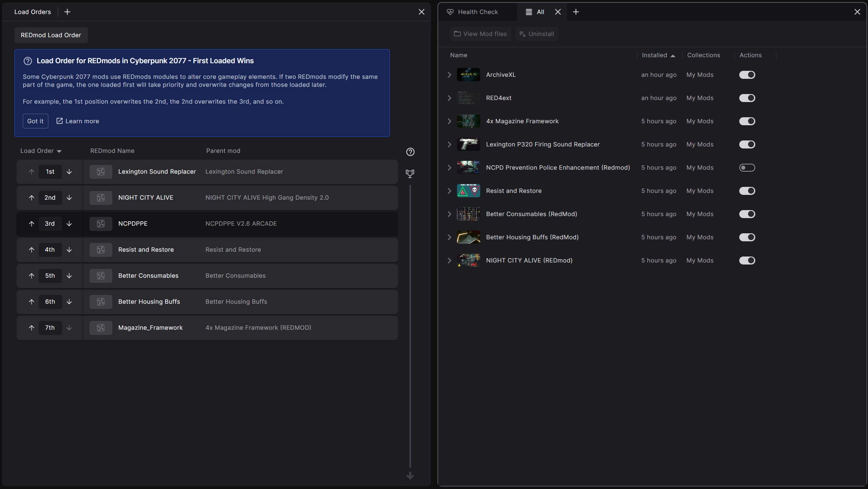The width and height of the screenshot is (868, 489).
Task: Open ArchiveXL mod thumbnail
Action: (468, 75)
